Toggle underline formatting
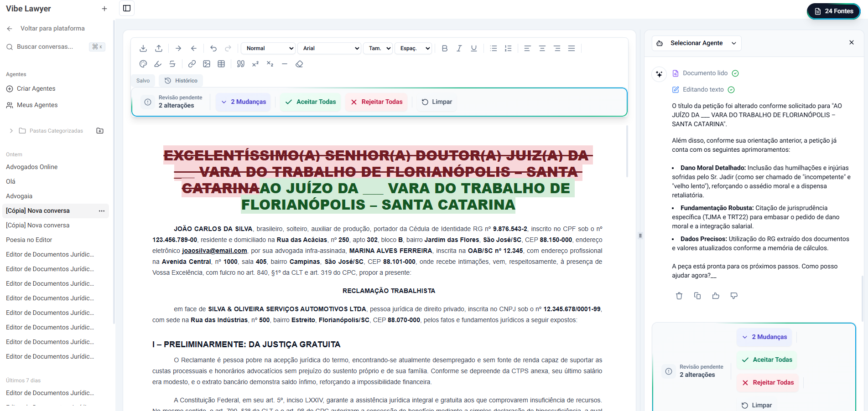The image size is (868, 411). tap(474, 48)
